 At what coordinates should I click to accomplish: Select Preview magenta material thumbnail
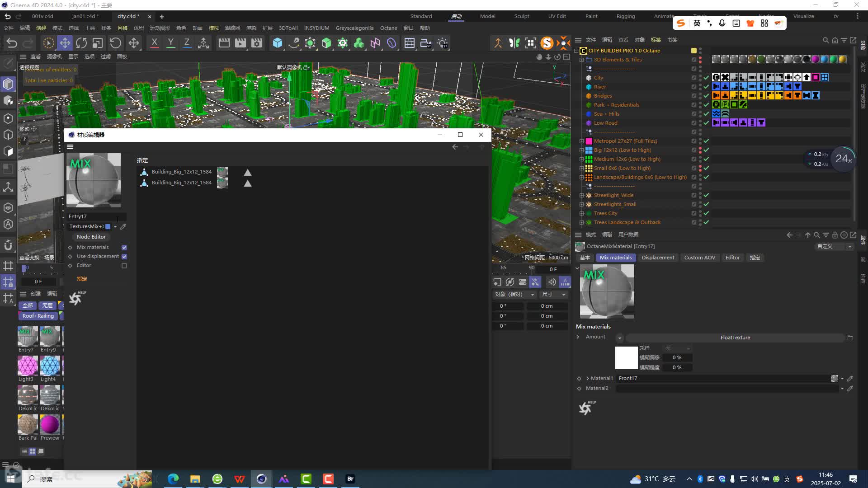(50, 425)
